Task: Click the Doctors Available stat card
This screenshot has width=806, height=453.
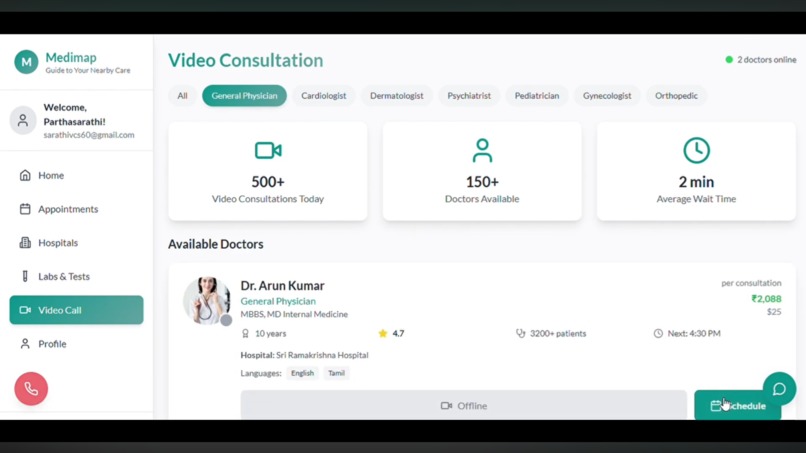Action: (482, 171)
